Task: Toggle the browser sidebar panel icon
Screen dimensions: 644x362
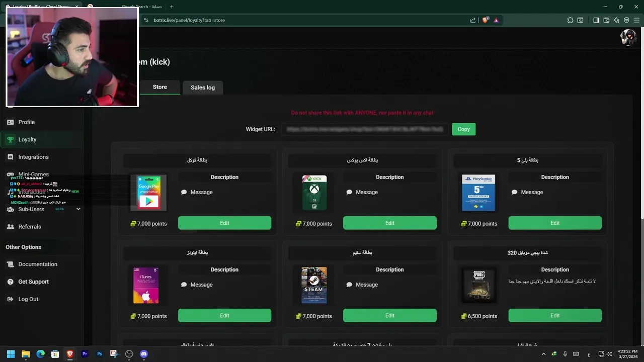Action: pyautogui.click(x=596, y=20)
